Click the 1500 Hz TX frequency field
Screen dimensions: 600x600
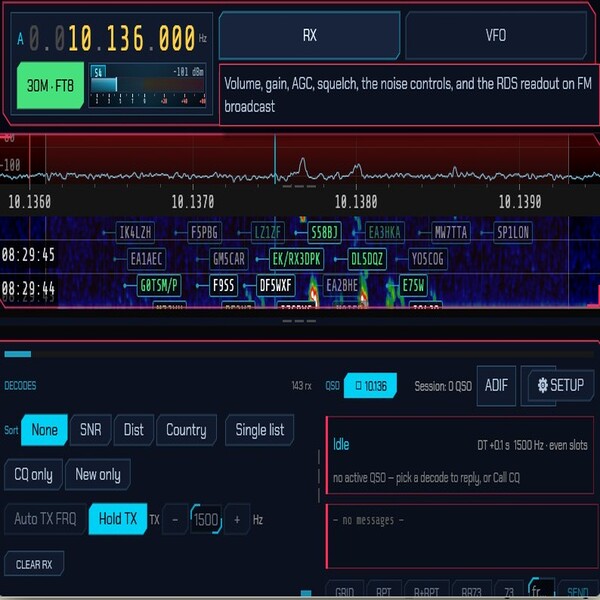pyautogui.click(x=206, y=519)
